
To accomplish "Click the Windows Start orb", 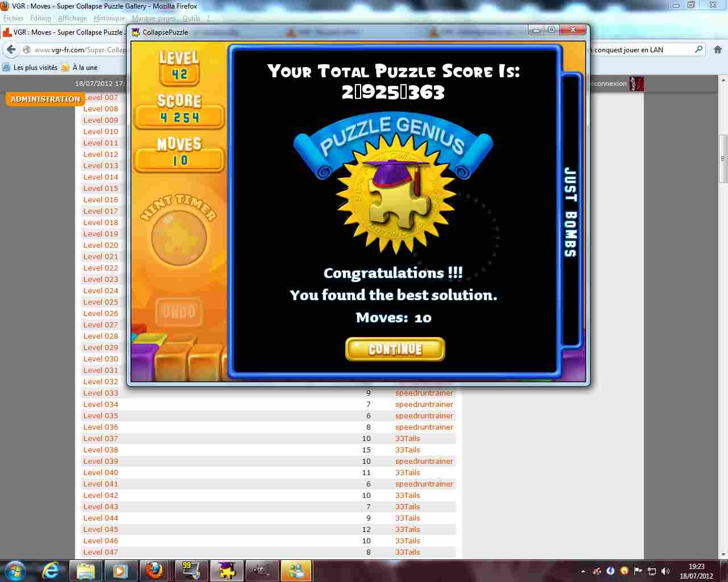I will click(x=15, y=570).
